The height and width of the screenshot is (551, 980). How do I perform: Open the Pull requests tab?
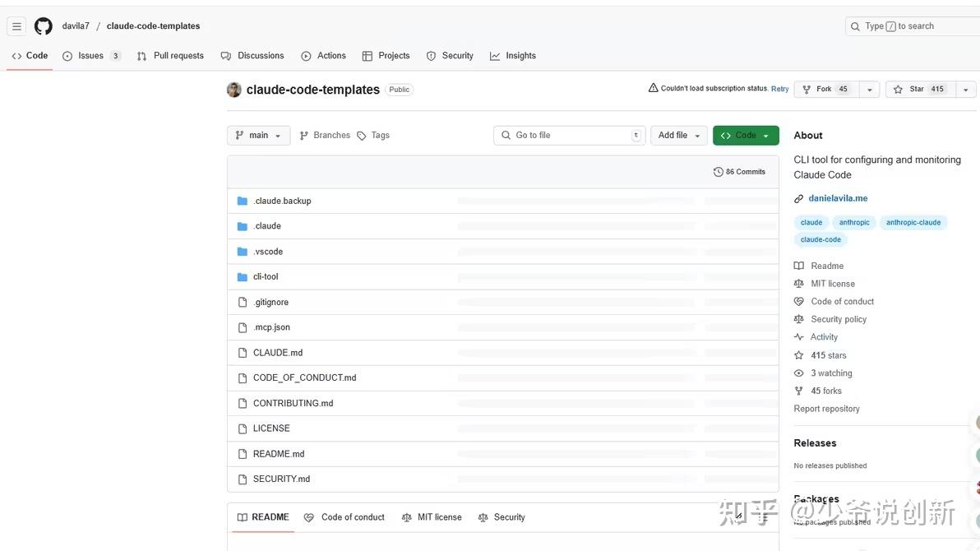point(170,56)
